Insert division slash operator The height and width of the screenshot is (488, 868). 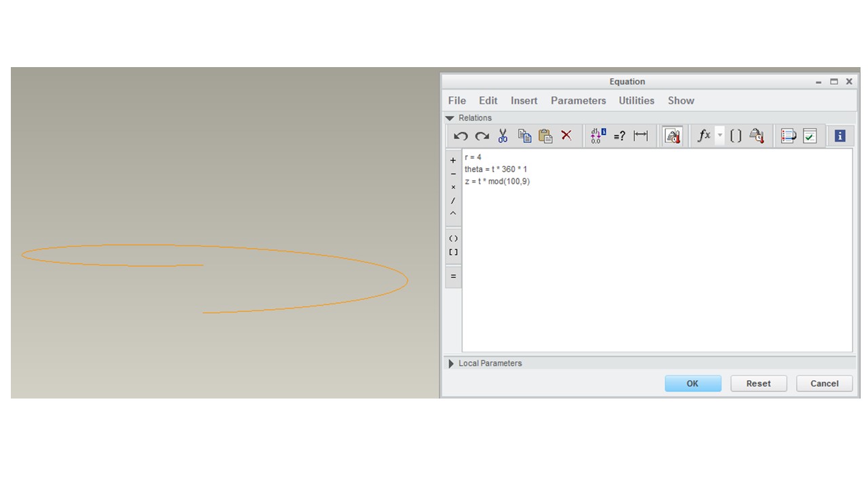454,201
